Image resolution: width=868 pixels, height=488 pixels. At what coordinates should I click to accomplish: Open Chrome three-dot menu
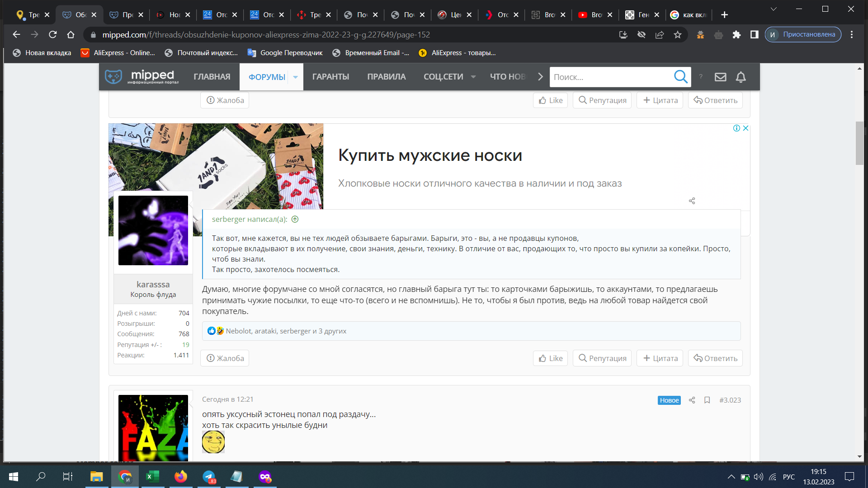click(x=852, y=35)
